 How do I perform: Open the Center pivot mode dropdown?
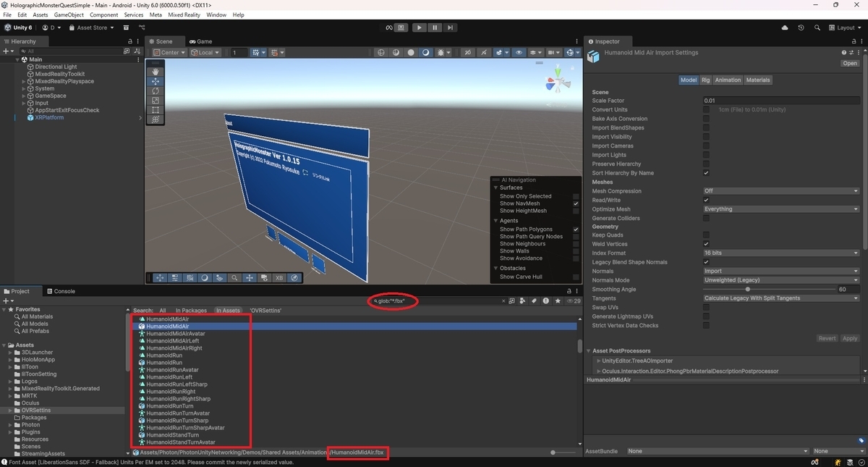point(170,52)
